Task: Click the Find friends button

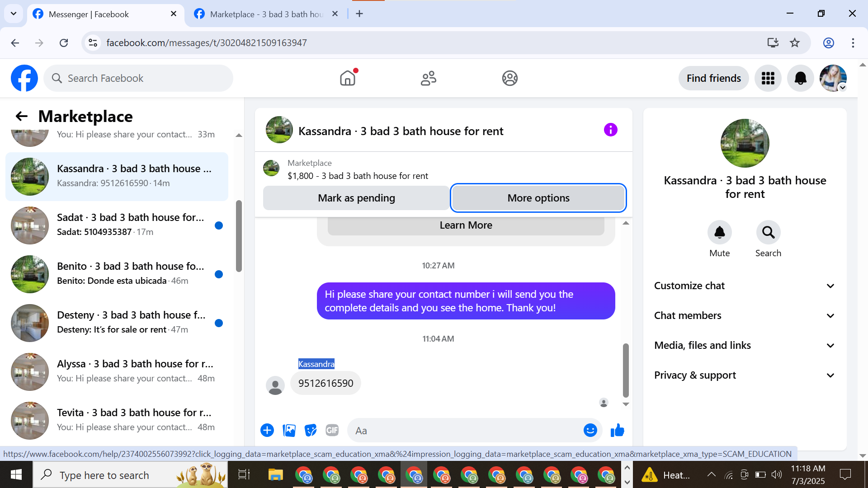Action: (x=713, y=78)
